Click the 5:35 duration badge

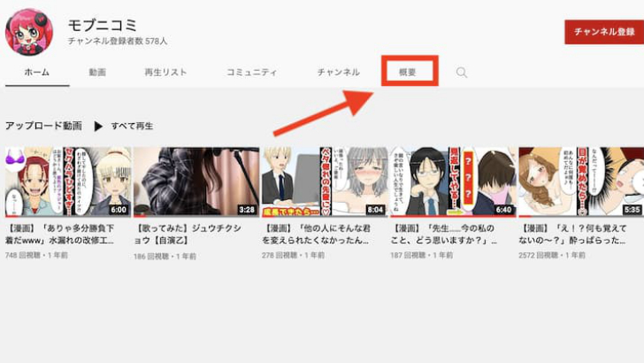tap(632, 210)
